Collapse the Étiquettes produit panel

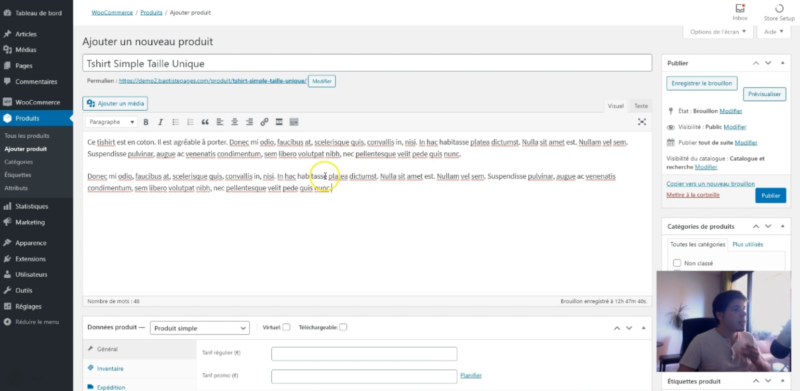783,381
